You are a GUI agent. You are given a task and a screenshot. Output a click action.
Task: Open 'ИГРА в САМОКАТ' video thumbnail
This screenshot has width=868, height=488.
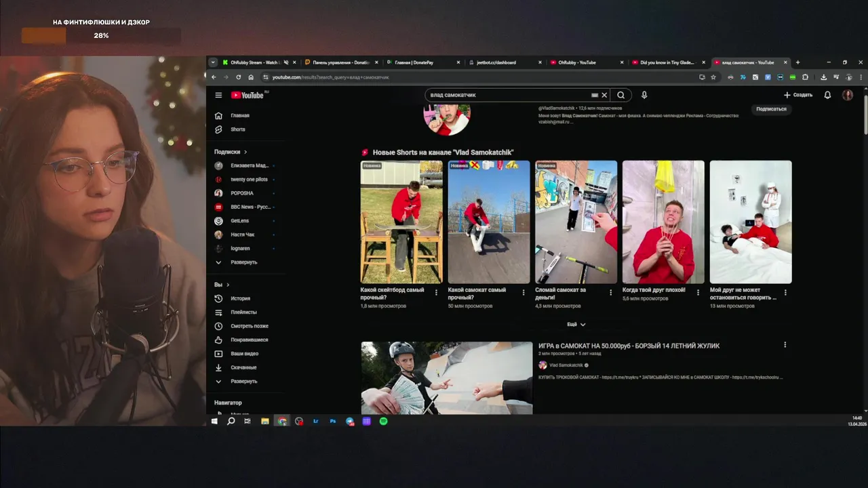point(447,378)
